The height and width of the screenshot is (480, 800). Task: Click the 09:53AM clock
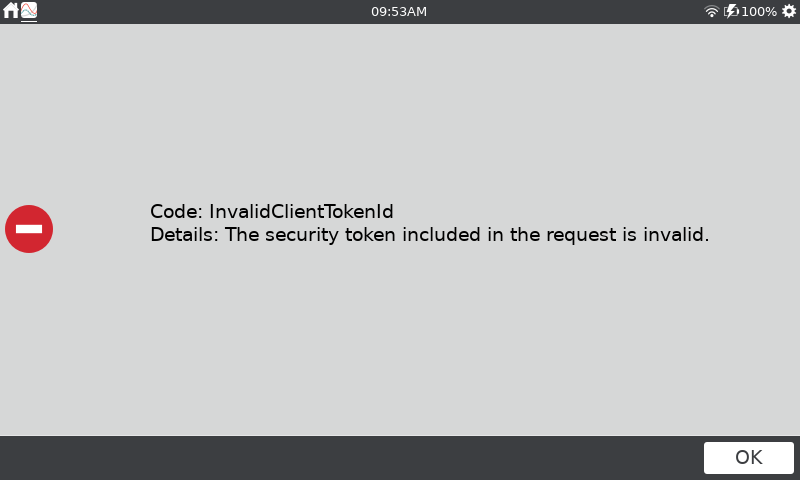click(399, 11)
